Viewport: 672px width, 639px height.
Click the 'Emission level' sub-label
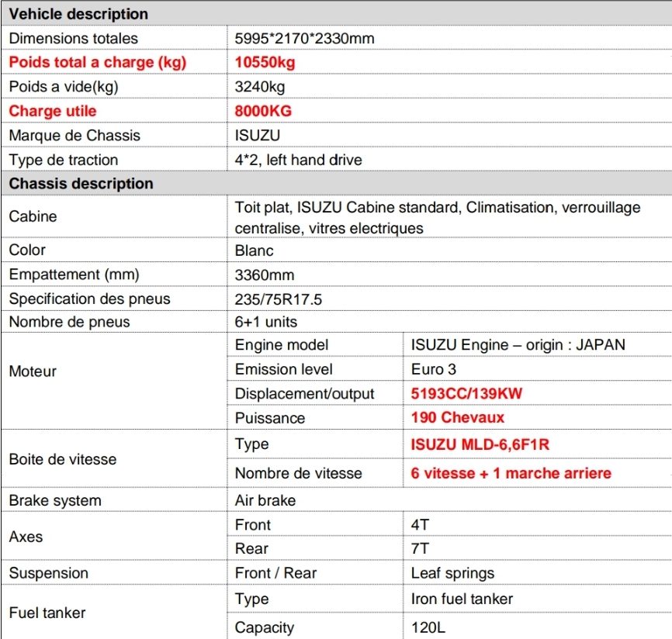click(x=284, y=370)
